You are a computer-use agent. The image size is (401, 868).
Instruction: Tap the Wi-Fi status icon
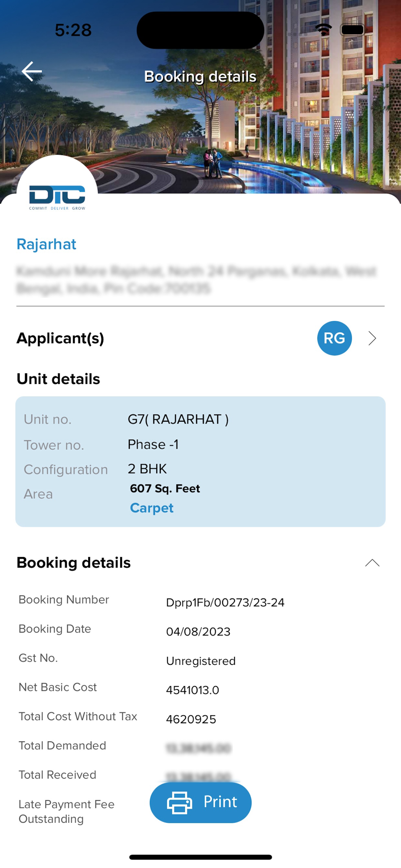click(x=323, y=30)
